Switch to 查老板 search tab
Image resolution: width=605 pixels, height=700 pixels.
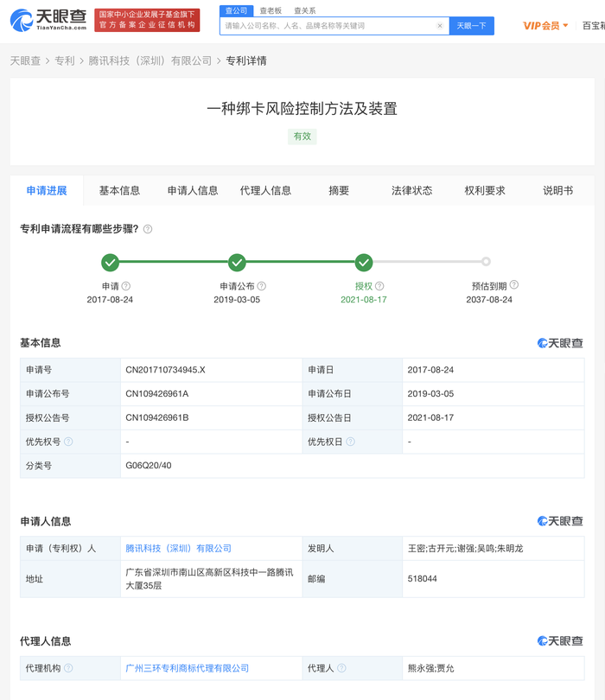(271, 10)
